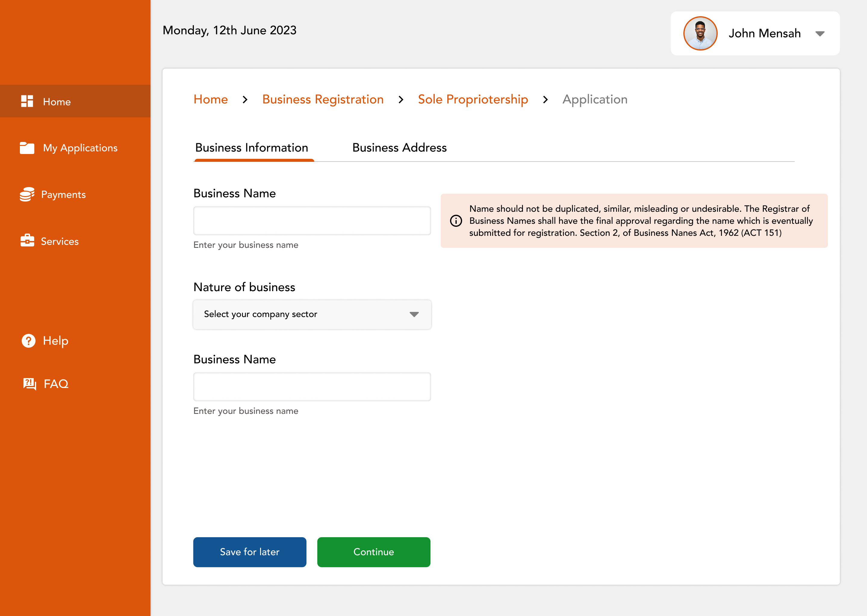Click the FAQ chat bubble icon
867x616 pixels.
click(x=30, y=384)
